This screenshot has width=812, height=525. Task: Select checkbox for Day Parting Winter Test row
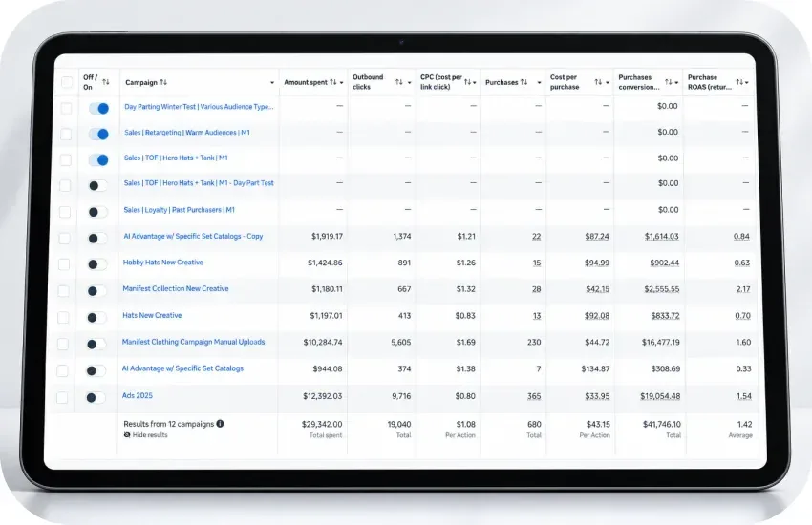[66, 108]
